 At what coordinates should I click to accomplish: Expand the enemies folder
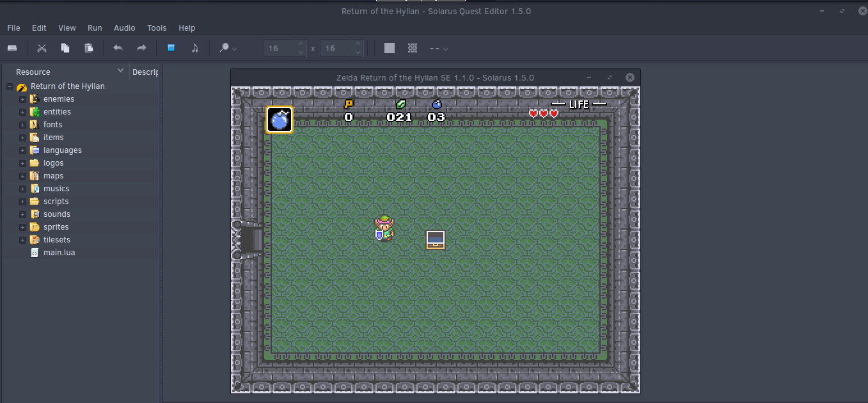point(22,99)
